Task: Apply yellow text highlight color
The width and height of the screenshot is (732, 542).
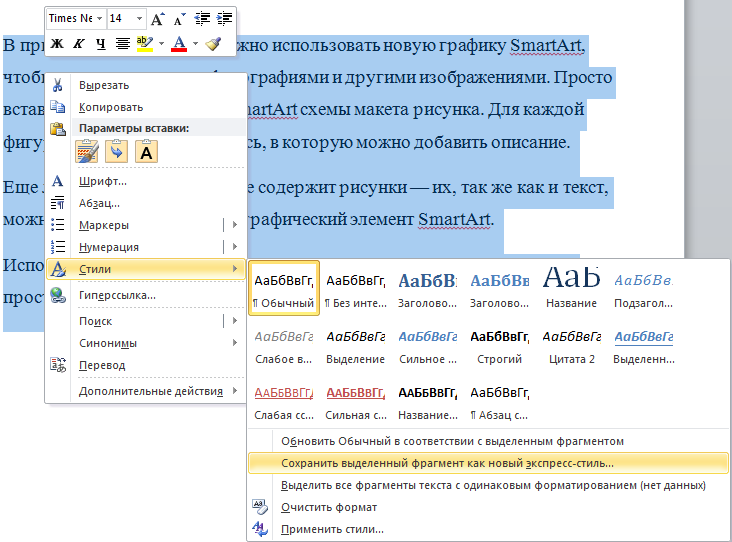Action: tap(144, 43)
